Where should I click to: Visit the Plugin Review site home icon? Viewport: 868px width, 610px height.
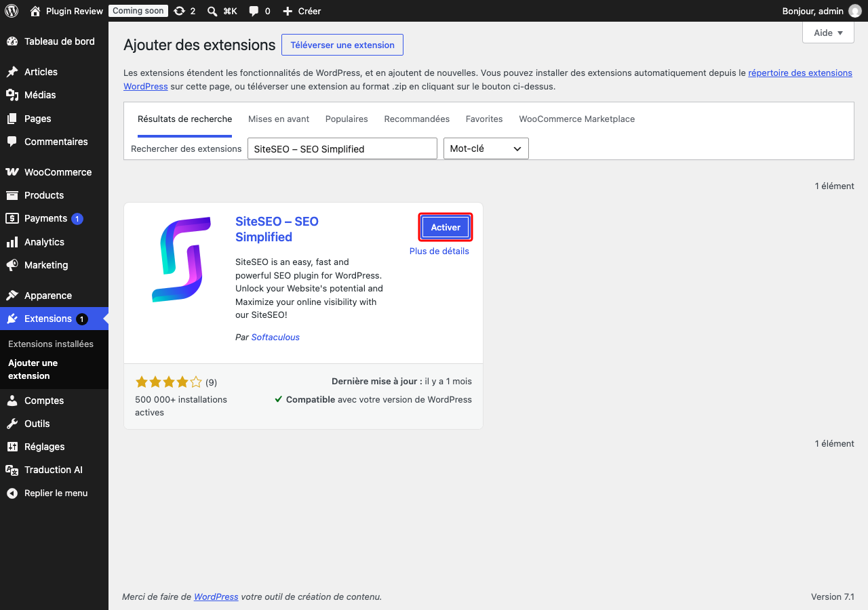click(35, 11)
